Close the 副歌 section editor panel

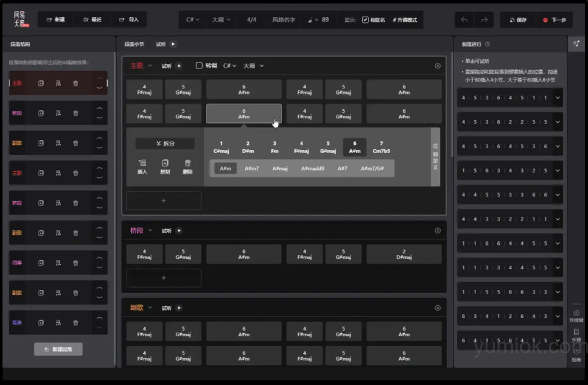(x=438, y=308)
